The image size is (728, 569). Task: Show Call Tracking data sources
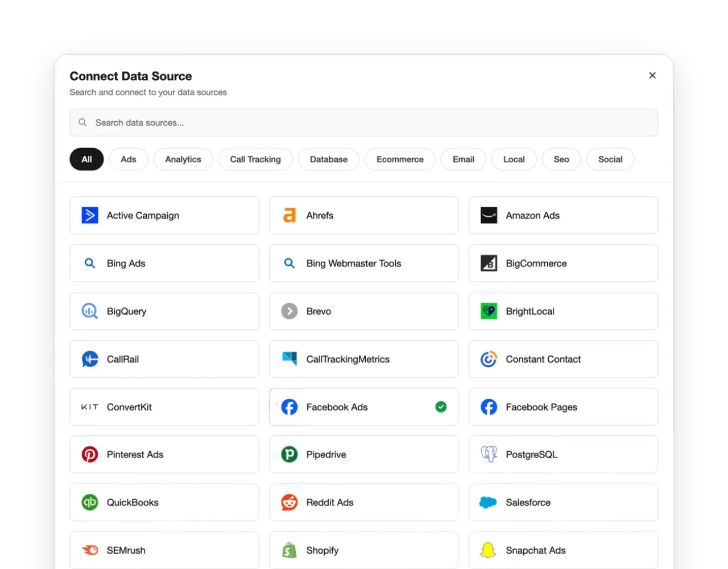click(255, 159)
